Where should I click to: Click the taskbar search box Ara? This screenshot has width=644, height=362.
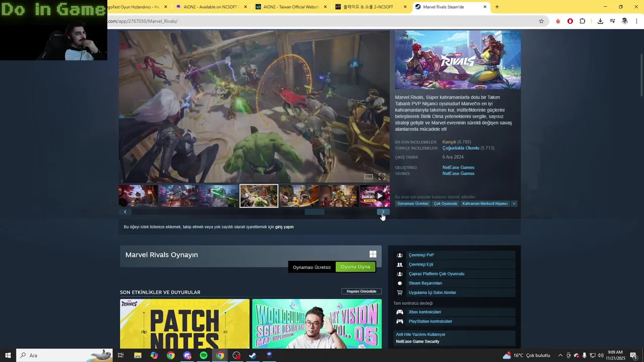(64, 355)
